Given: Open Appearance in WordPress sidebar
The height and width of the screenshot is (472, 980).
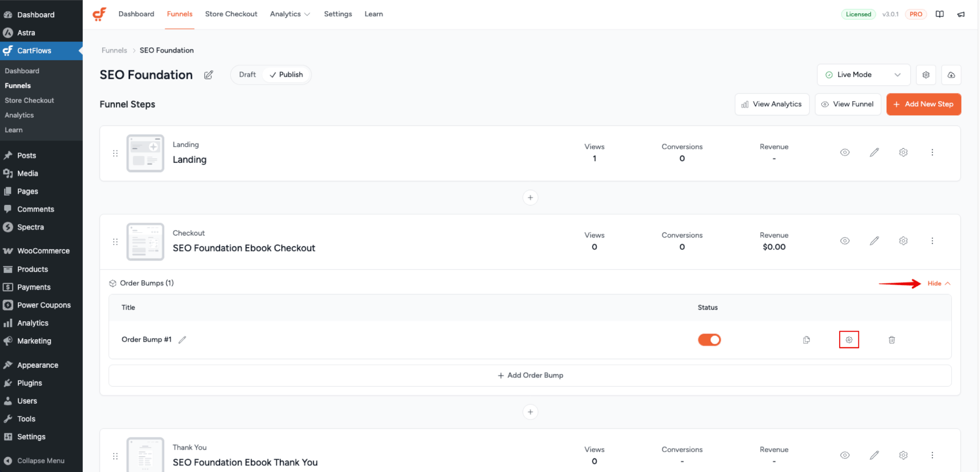Looking at the screenshot, I should [x=41, y=365].
